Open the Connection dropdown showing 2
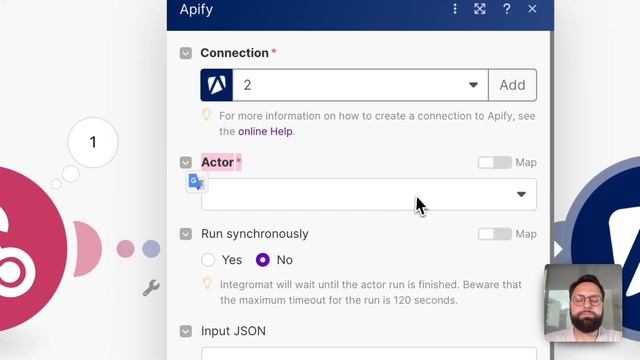Screen dimensions: 640x360 coord(360,85)
